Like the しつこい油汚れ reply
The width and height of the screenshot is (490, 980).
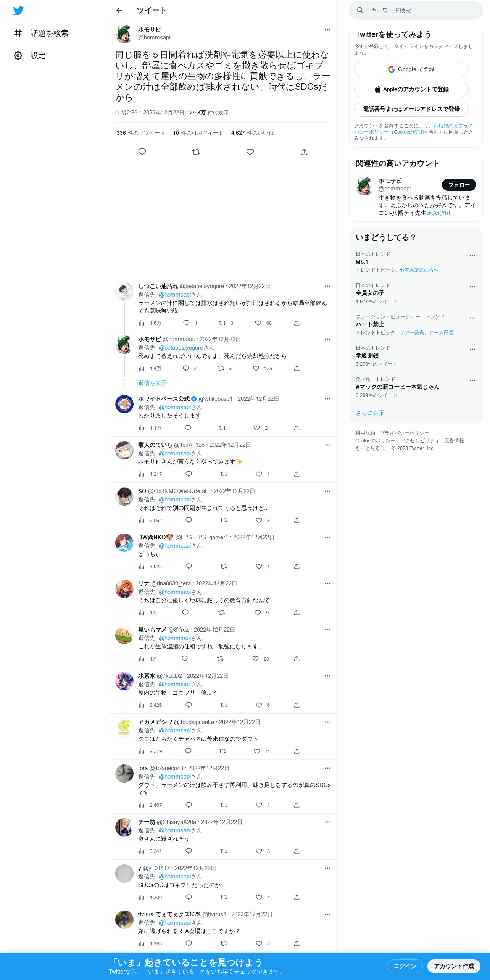[258, 323]
